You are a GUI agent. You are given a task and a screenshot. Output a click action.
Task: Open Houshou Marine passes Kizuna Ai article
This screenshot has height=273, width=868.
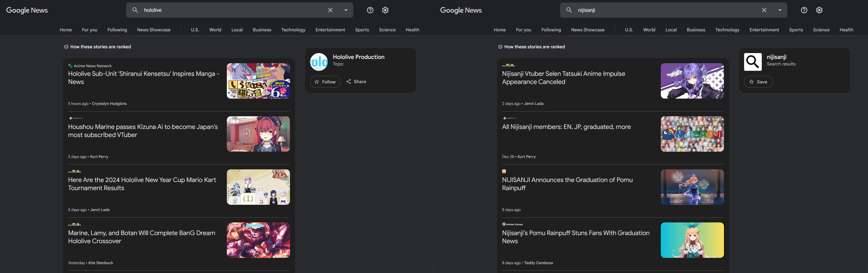tap(143, 131)
